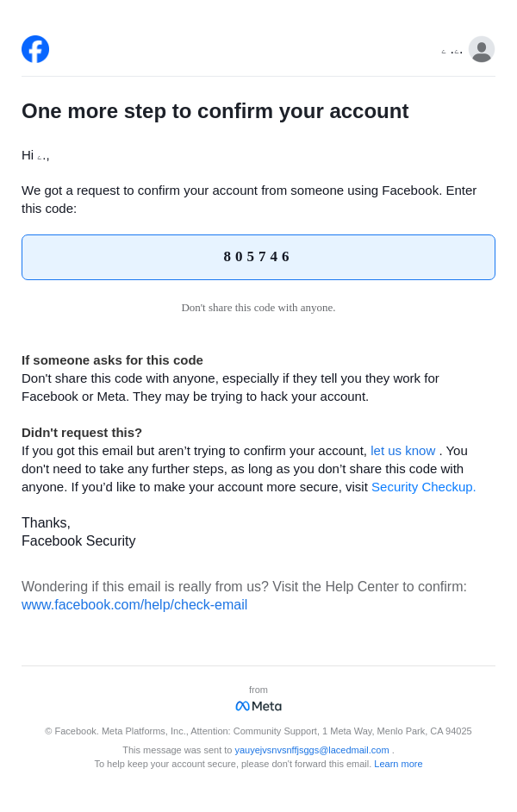Image resolution: width=517 pixels, height=812 pixels.
Task: Click the Meta logo in footer
Action: (x=258, y=706)
